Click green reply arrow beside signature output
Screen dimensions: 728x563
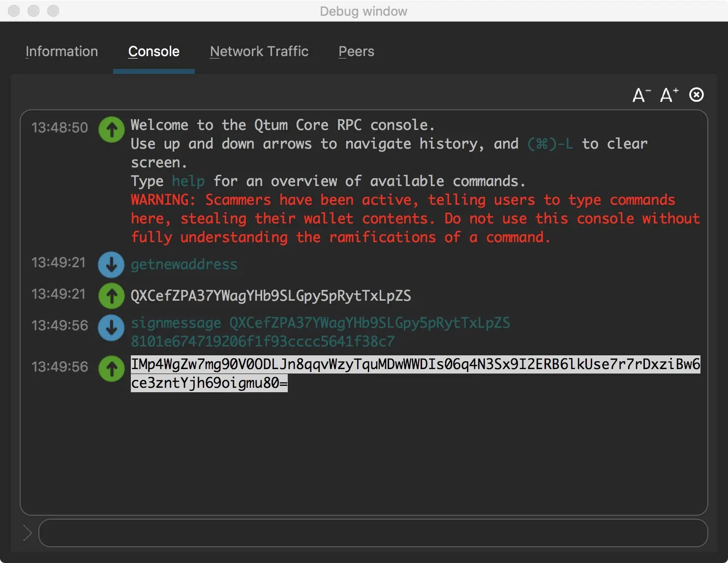tap(112, 368)
